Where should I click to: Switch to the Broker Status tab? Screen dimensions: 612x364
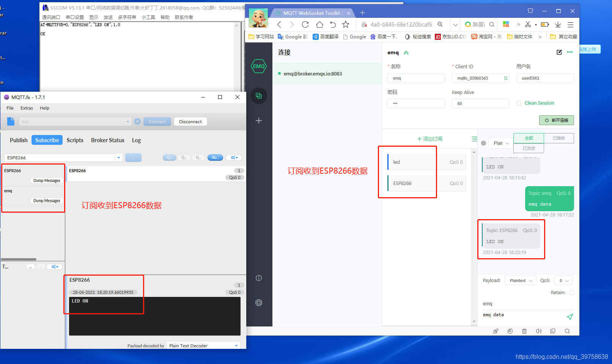107,140
